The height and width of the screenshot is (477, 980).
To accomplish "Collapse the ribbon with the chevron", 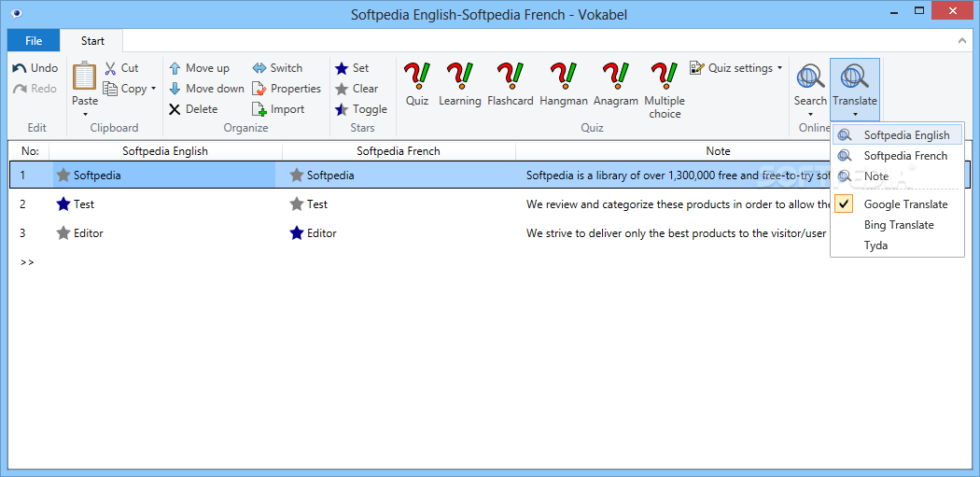I will pos(962,41).
